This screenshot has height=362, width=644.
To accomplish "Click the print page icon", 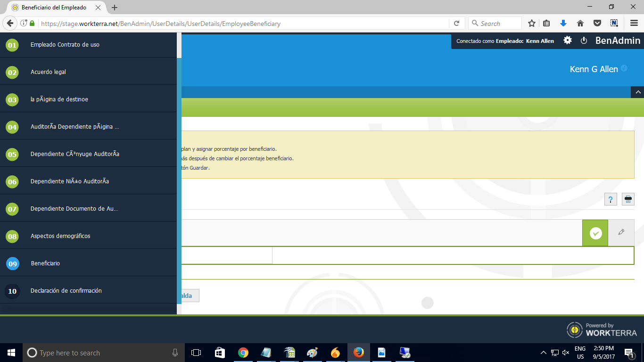I will 628,199.
